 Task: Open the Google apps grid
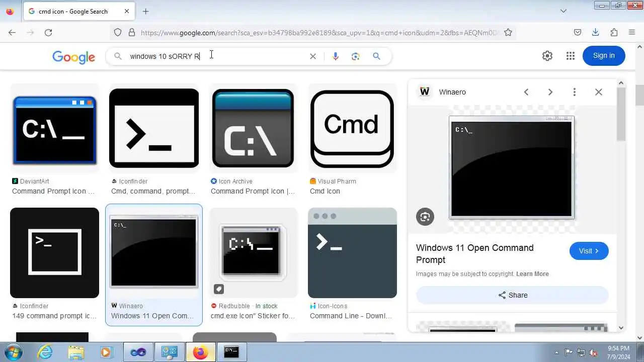point(570,56)
